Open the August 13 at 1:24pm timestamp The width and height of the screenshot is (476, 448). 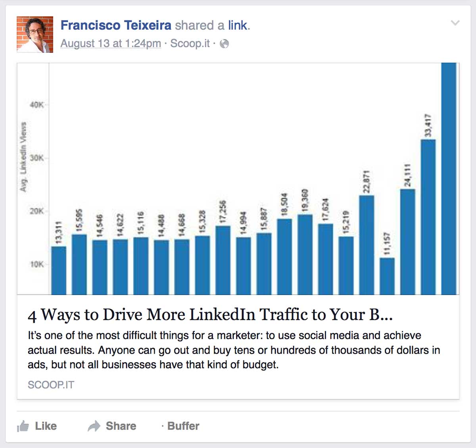(111, 43)
